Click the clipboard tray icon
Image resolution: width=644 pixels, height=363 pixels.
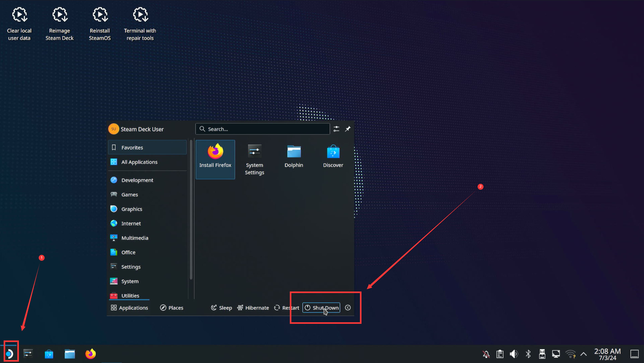500,354
